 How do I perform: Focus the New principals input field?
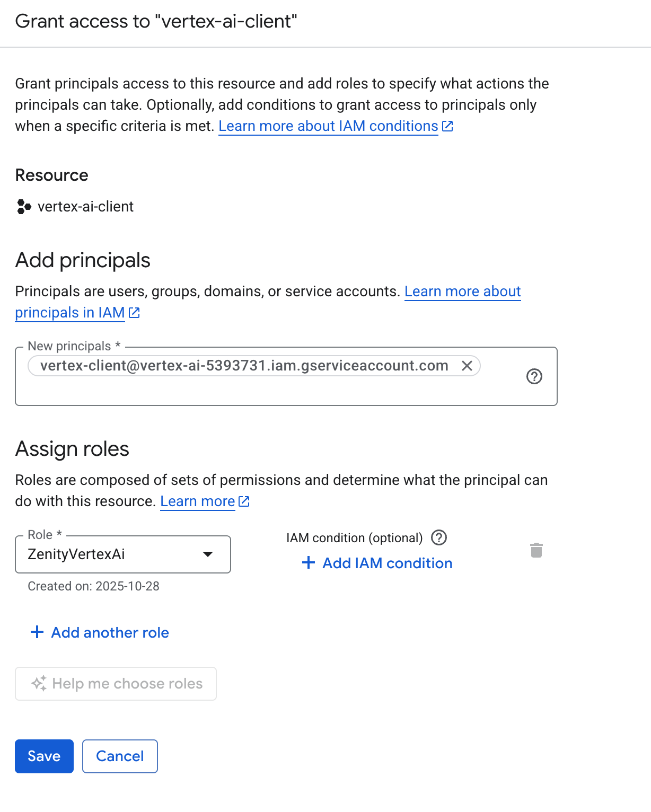tap(265, 391)
